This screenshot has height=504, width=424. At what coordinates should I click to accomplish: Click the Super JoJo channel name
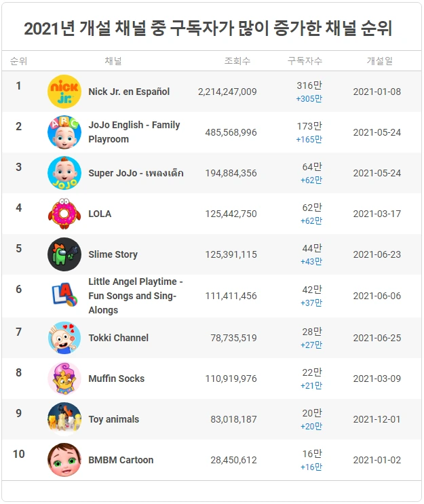tap(136, 173)
